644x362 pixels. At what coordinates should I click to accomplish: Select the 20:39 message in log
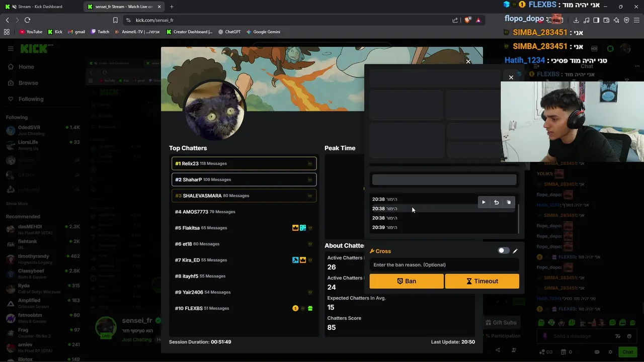pyautogui.click(x=443, y=227)
